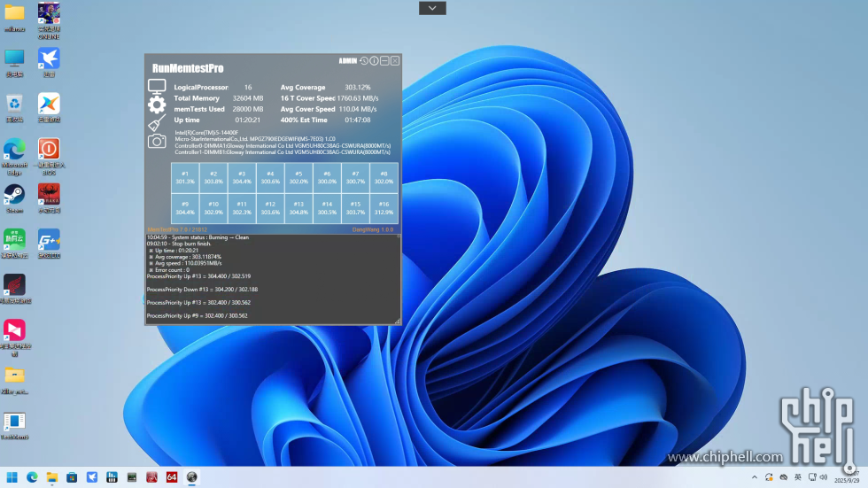Open File Explorer from the taskbar

tap(52, 477)
